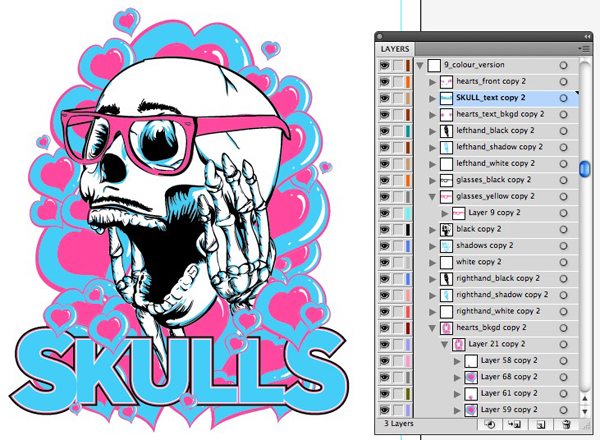The height and width of the screenshot is (440, 600).
Task: Toggle visibility of SKULL_text copy 2
Action: [x=385, y=98]
